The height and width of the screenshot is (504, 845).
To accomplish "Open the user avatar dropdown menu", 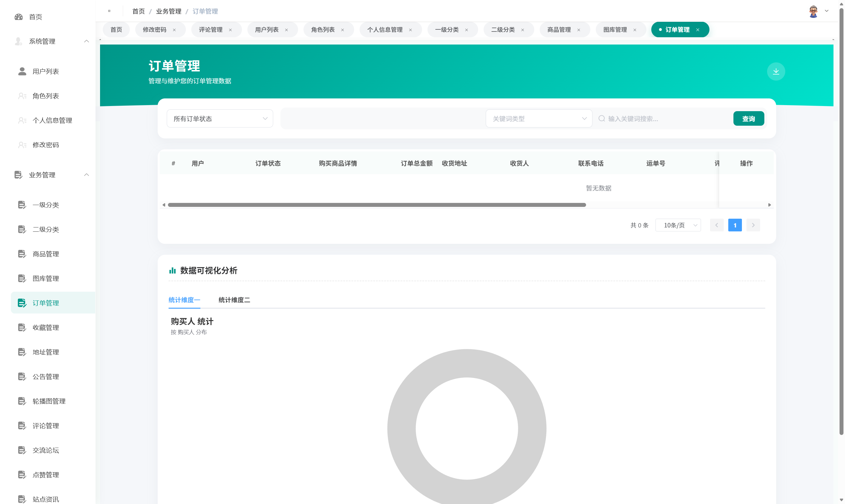I will tap(813, 11).
